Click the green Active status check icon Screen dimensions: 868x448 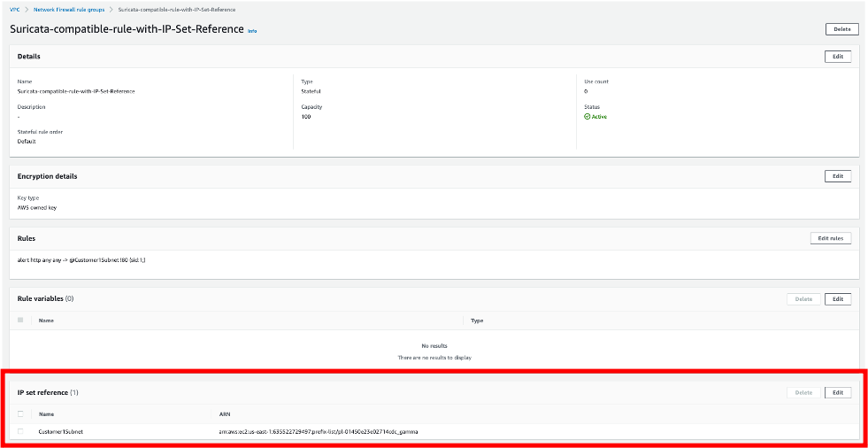point(587,117)
